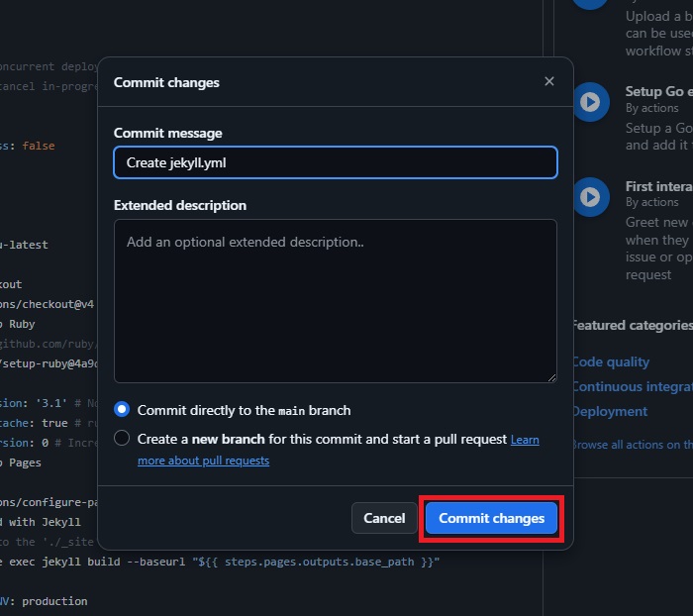Open the Code quality category

[x=611, y=361]
